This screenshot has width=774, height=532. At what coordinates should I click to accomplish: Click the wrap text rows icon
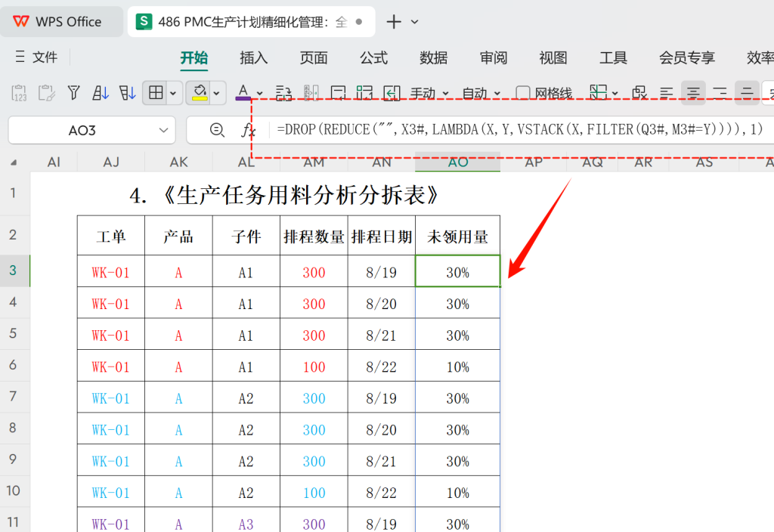283,93
